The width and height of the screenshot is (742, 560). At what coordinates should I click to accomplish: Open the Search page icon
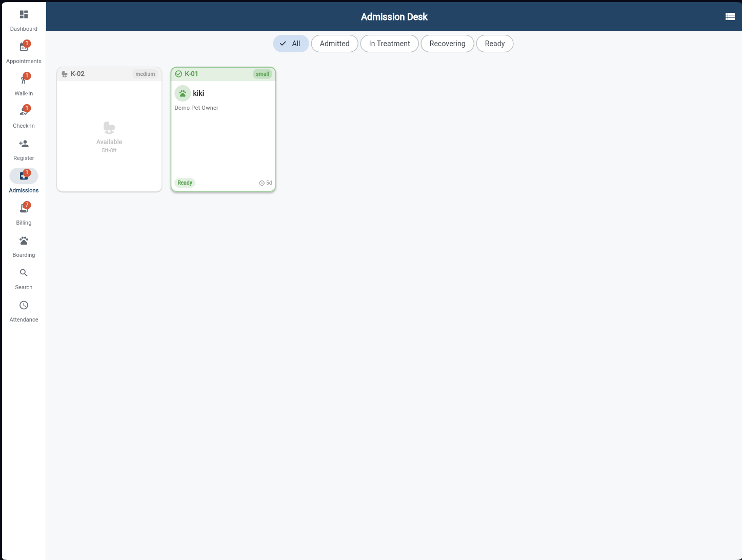24,273
